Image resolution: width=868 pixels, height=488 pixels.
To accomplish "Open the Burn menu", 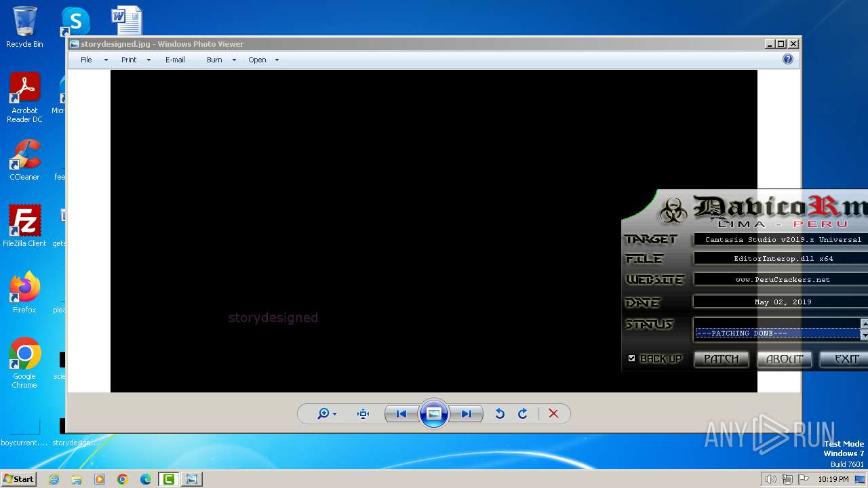I will pyautogui.click(x=214, y=60).
